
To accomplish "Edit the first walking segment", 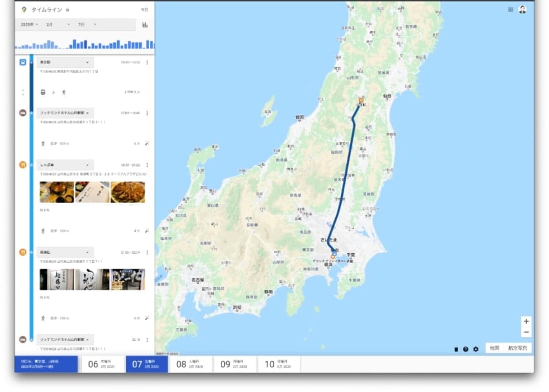I will (147, 143).
